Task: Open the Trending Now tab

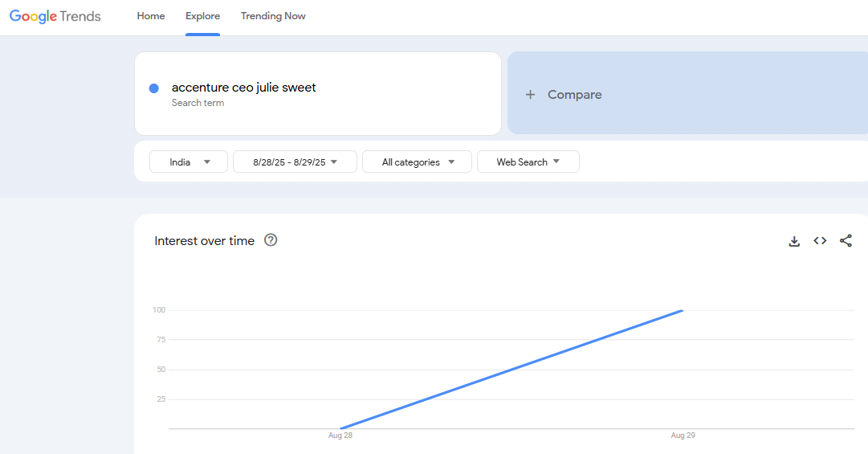Action: point(273,16)
